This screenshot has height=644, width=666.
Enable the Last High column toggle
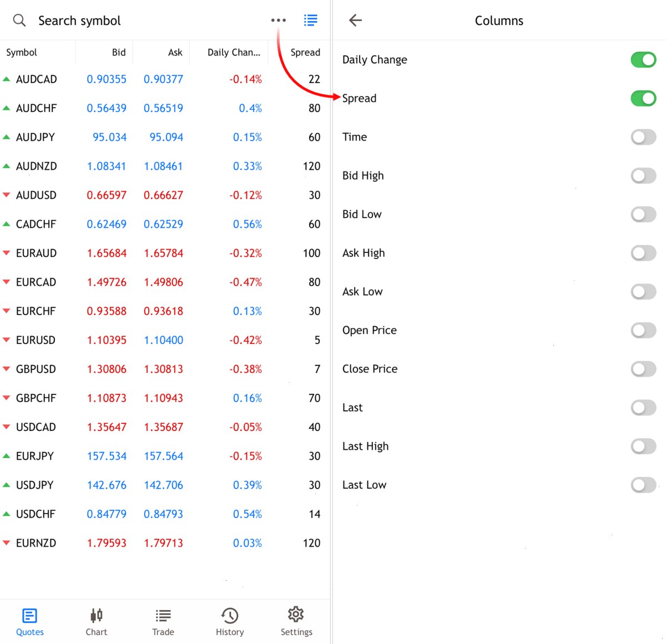pyautogui.click(x=643, y=447)
